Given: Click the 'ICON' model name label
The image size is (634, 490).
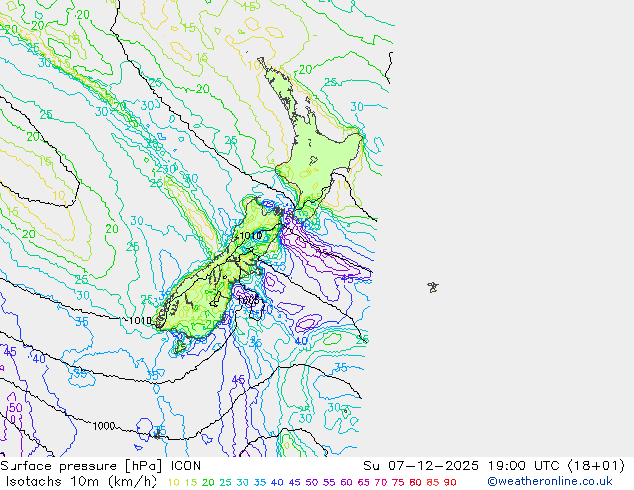Looking at the screenshot, I should [186, 466].
